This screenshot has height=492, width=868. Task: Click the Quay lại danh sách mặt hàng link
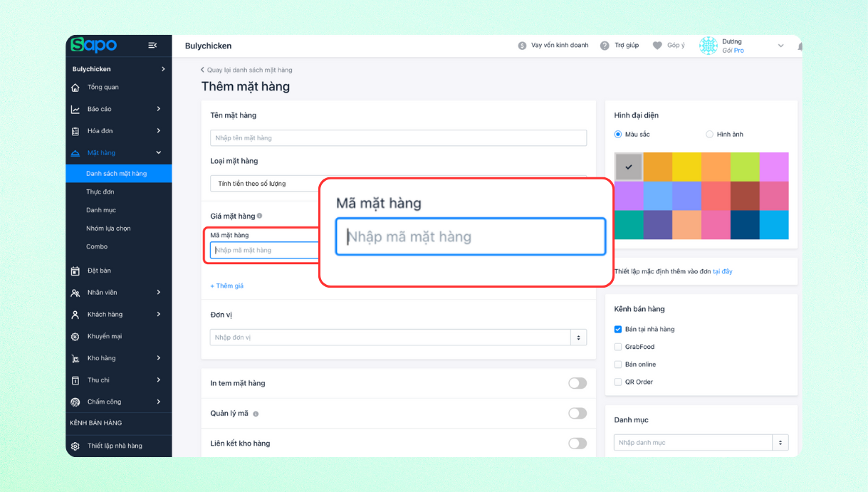[249, 70]
